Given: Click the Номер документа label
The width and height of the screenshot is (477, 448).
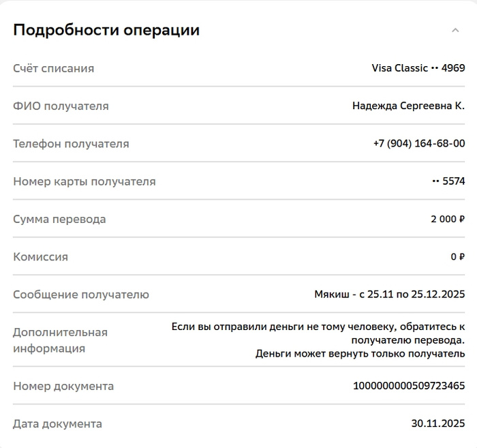Looking at the screenshot, I should (x=63, y=386).
